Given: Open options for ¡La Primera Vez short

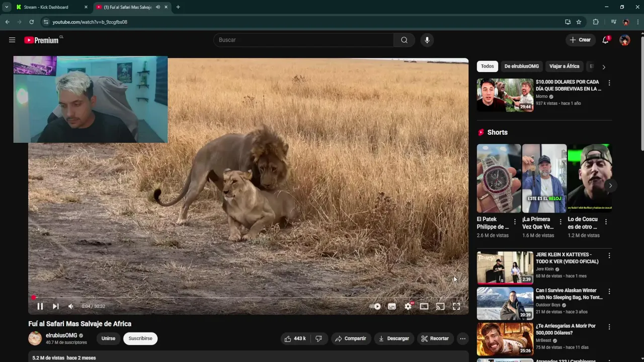Looking at the screenshot, I should pyautogui.click(x=560, y=222).
